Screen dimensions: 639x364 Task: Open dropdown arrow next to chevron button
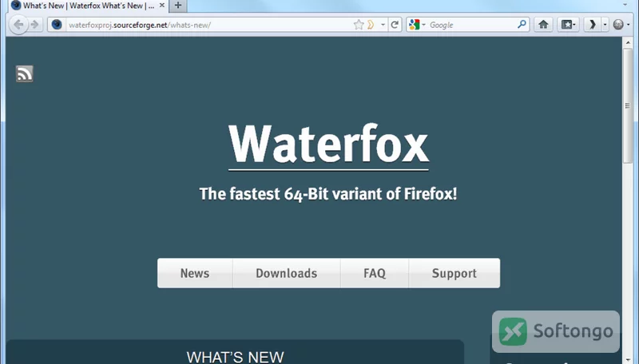click(605, 25)
